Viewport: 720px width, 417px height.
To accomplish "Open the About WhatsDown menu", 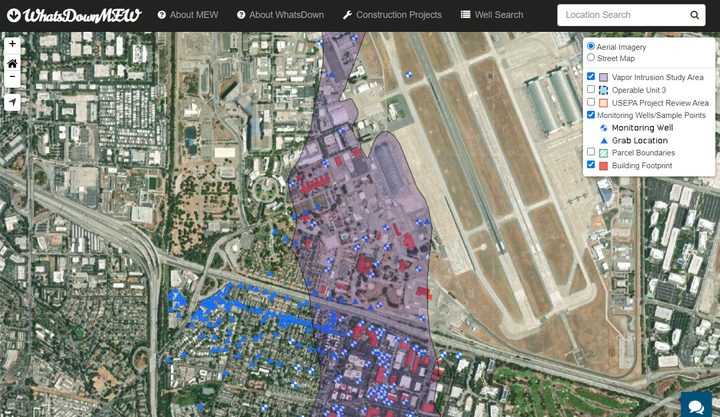I will (281, 15).
